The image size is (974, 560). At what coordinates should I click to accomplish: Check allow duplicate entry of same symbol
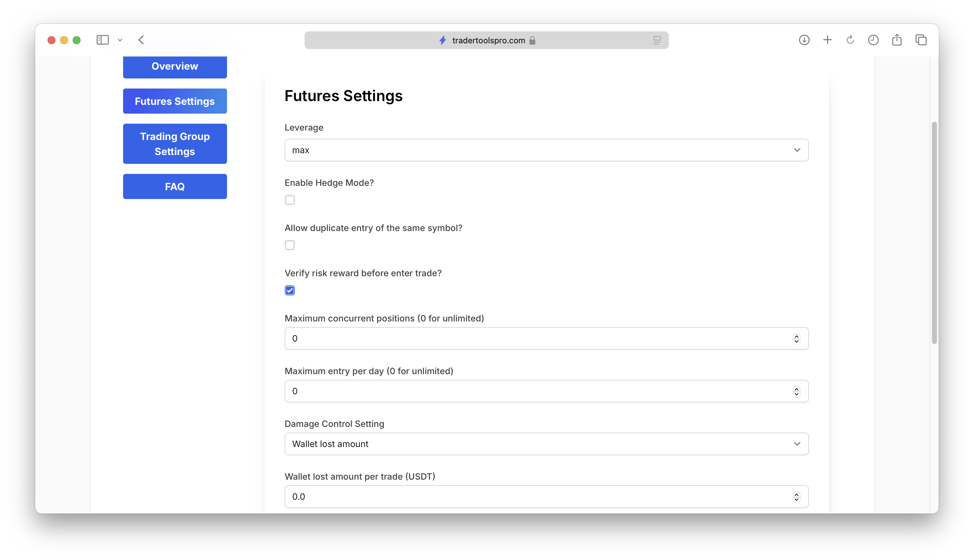click(290, 245)
